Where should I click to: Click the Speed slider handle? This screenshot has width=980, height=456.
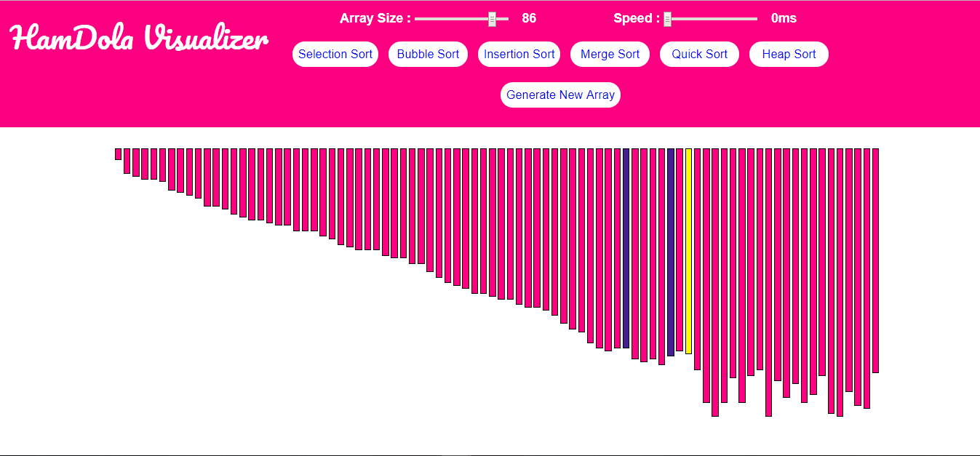pos(667,19)
